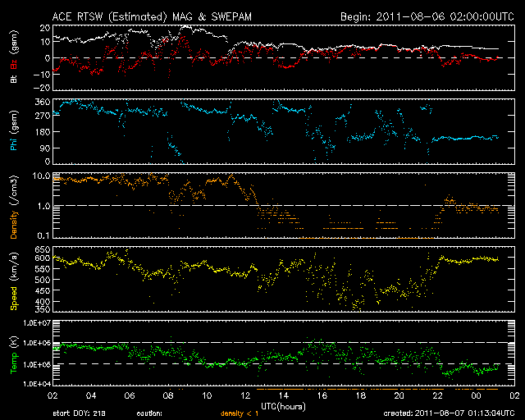Viewport: 525px width, 420px height.
Task: Click the '00' hour tick label
Action: pyautogui.click(x=476, y=396)
